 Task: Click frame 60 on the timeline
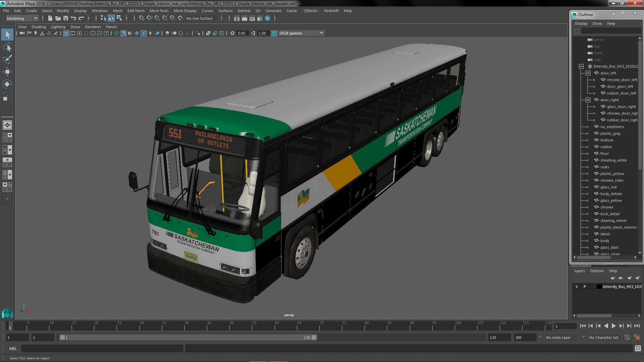pyautogui.click(x=277, y=326)
